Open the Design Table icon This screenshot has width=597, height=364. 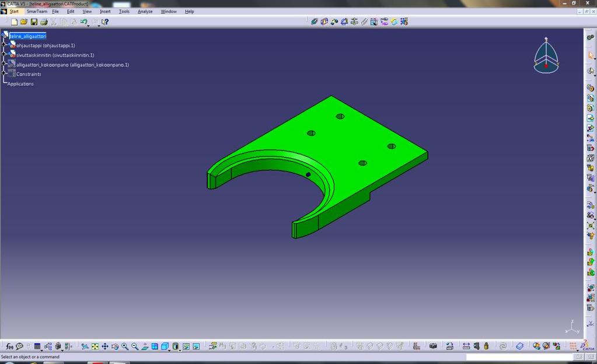[x=37, y=346]
